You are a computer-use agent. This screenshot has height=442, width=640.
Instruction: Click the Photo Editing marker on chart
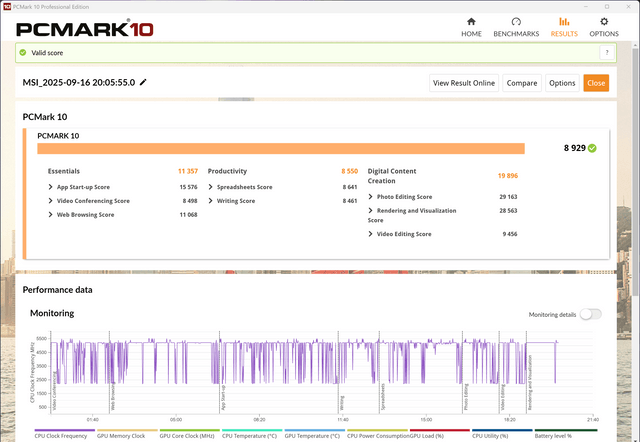[466, 397]
